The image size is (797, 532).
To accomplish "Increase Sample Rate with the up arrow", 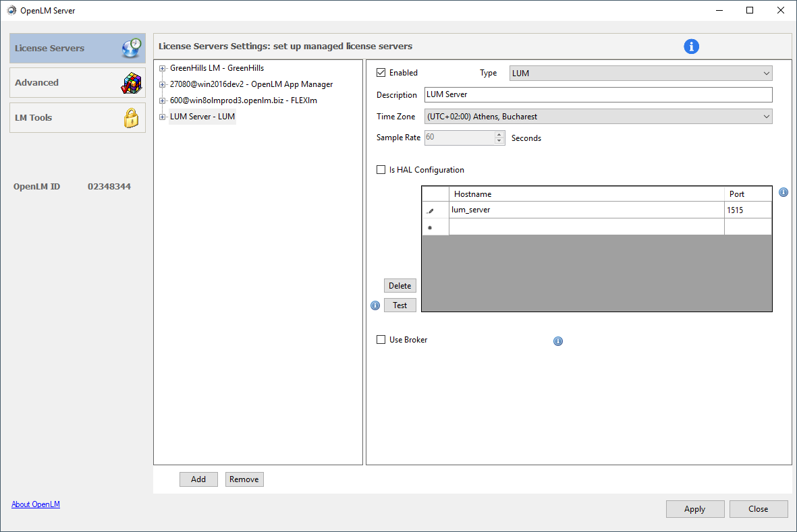I will coord(499,134).
